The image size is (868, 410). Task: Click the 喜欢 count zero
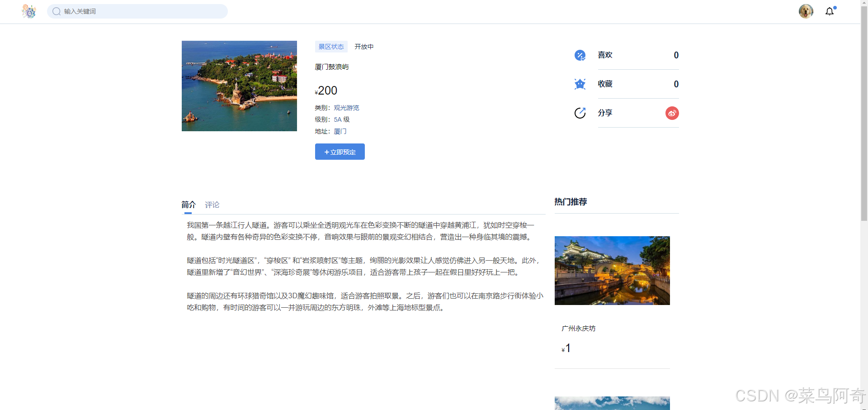(676, 55)
